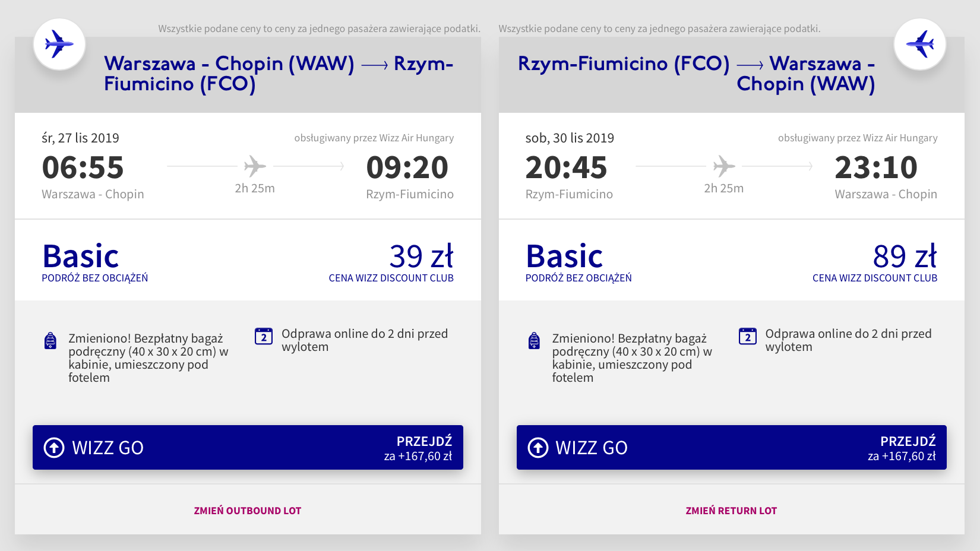Click ZMIEŃ OUTBOUND LOT link
980x551 pixels.
(x=248, y=511)
